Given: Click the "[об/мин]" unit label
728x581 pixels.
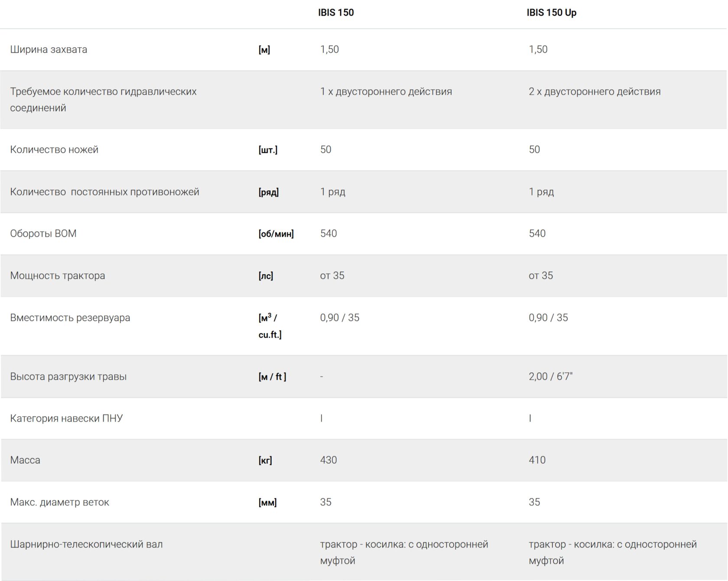Looking at the screenshot, I should pos(276,234).
